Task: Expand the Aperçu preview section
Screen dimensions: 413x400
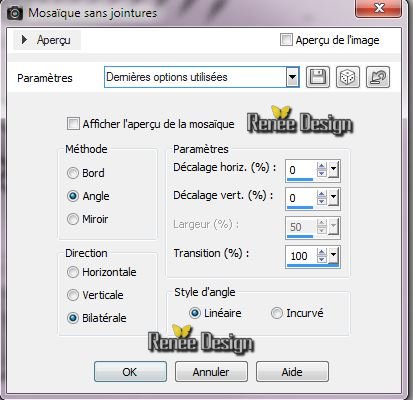Action: (24, 40)
